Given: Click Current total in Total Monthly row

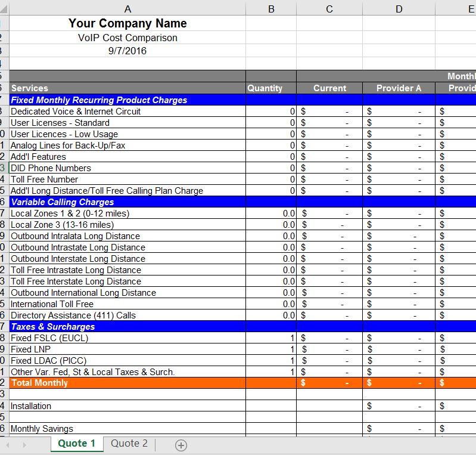Looking at the screenshot, I should [x=329, y=383].
